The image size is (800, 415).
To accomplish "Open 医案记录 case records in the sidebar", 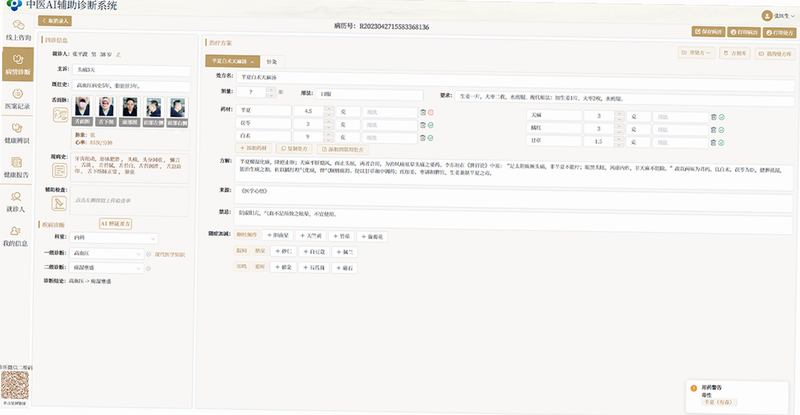I will click(17, 99).
